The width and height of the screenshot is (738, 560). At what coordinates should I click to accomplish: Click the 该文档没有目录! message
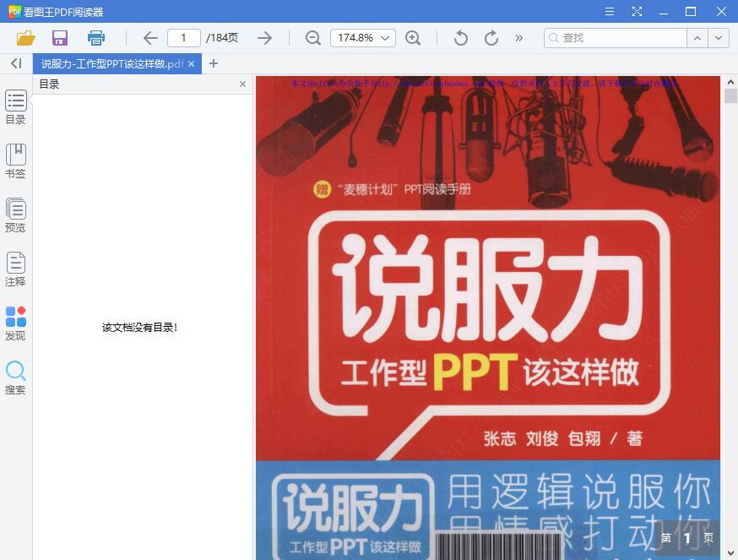pos(139,328)
